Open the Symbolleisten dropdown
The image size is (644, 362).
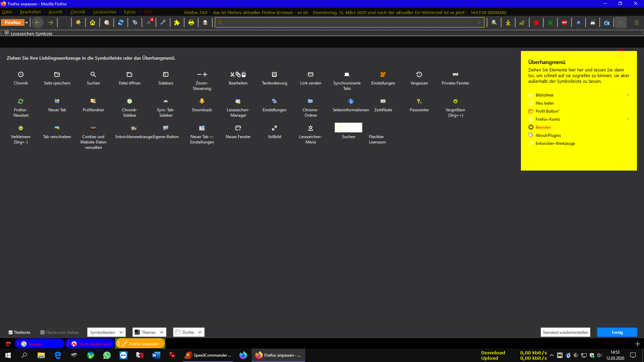coord(106,333)
